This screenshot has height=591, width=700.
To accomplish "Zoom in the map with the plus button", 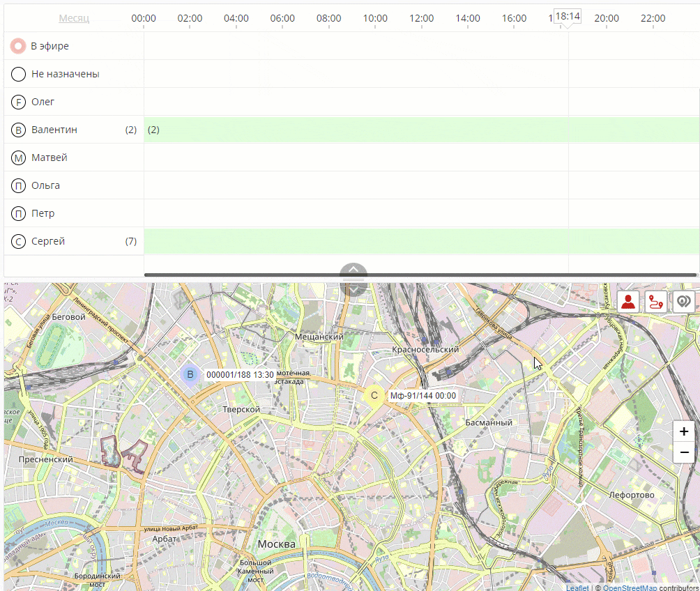I will pos(684,431).
